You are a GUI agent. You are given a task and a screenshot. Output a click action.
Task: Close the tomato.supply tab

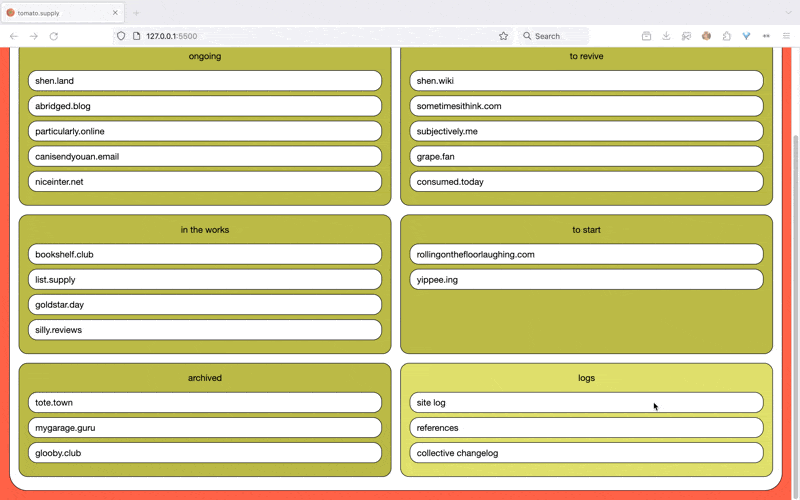(115, 13)
